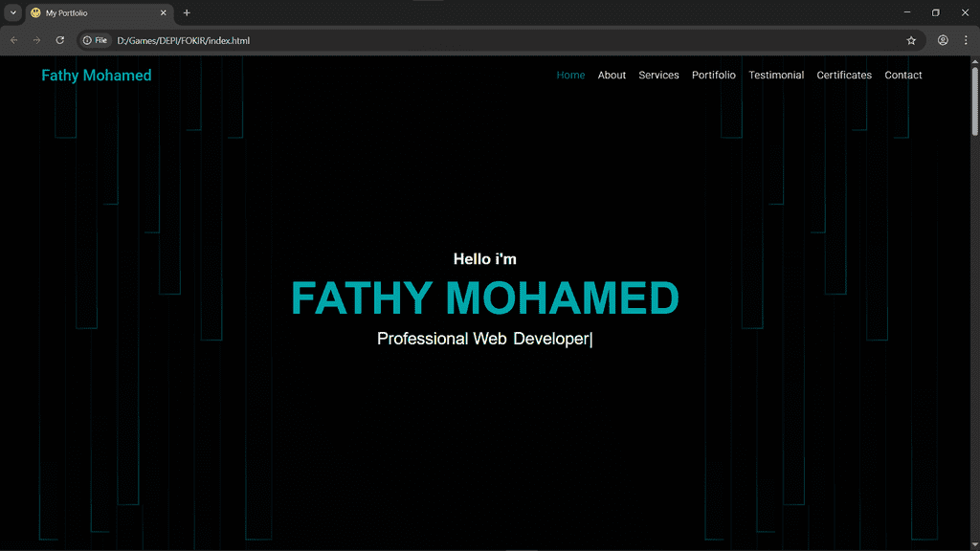The width and height of the screenshot is (980, 551).
Task: Open a new tab with the plus icon
Action: pos(187,13)
